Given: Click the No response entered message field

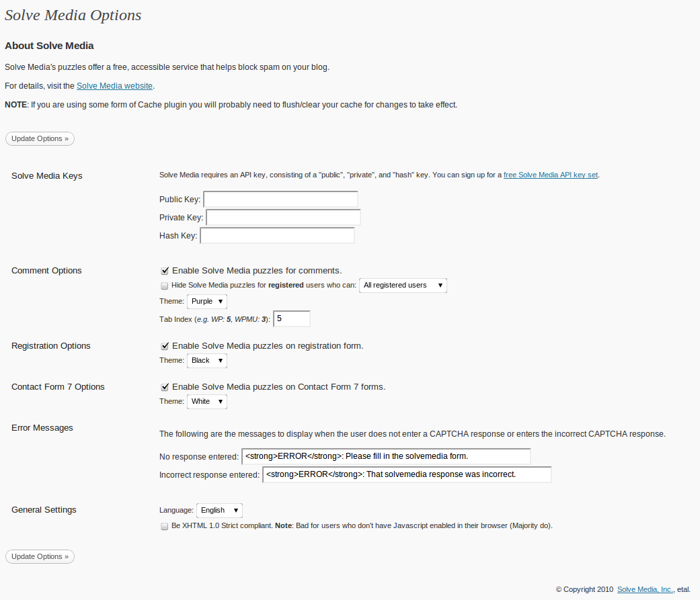Looking at the screenshot, I should point(386,456).
